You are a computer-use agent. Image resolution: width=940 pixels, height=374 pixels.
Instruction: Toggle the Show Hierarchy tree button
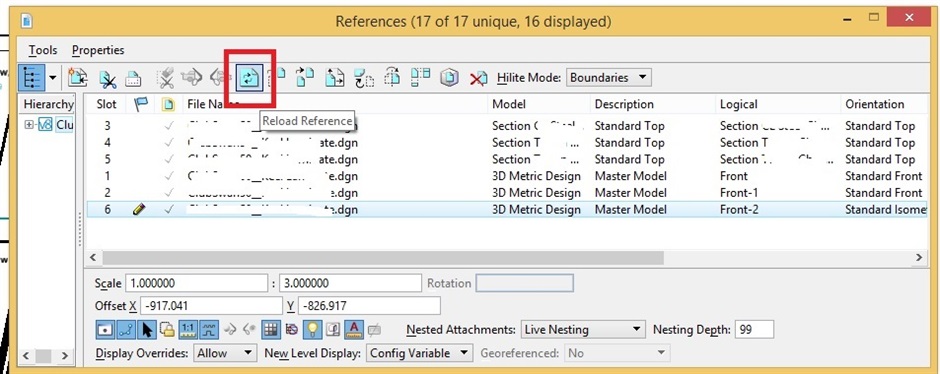pos(31,78)
